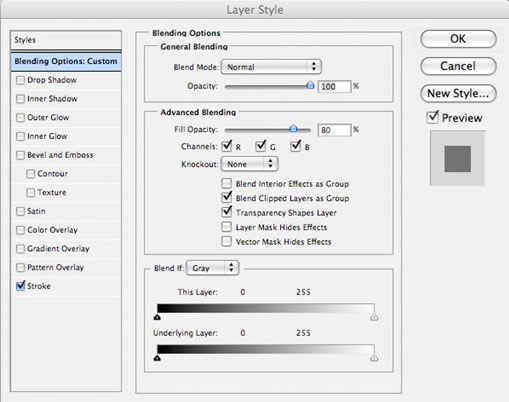Open the Blend If Gray dropdown
This screenshot has width=509, height=402.
pyautogui.click(x=212, y=268)
